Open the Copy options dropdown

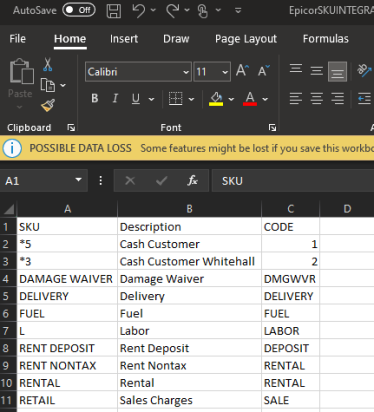(63, 85)
